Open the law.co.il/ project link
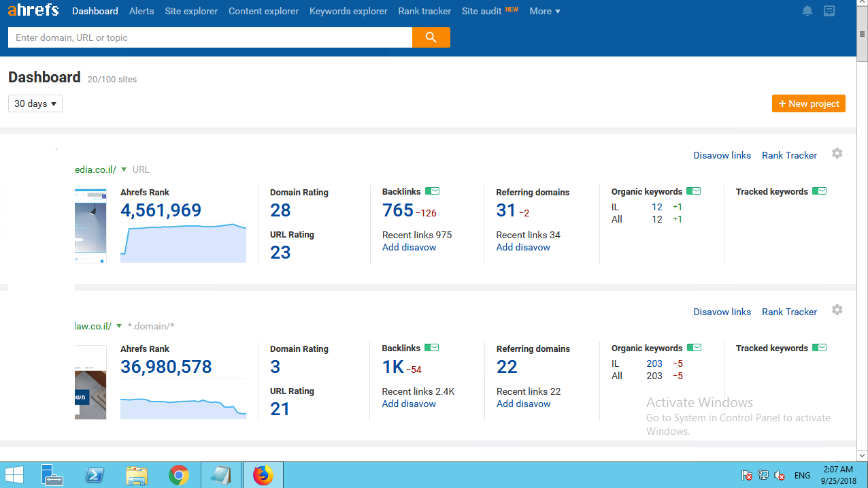The image size is (868, 488). pyautogui.click(x=93, y=326)
